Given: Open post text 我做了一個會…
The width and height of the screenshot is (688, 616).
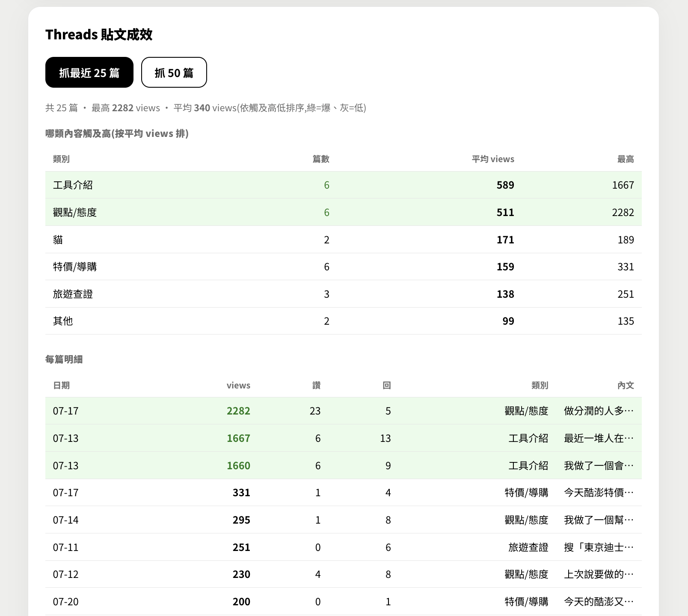Looking at the screenshot, I should pyautogui.click(x=599, y=465).
